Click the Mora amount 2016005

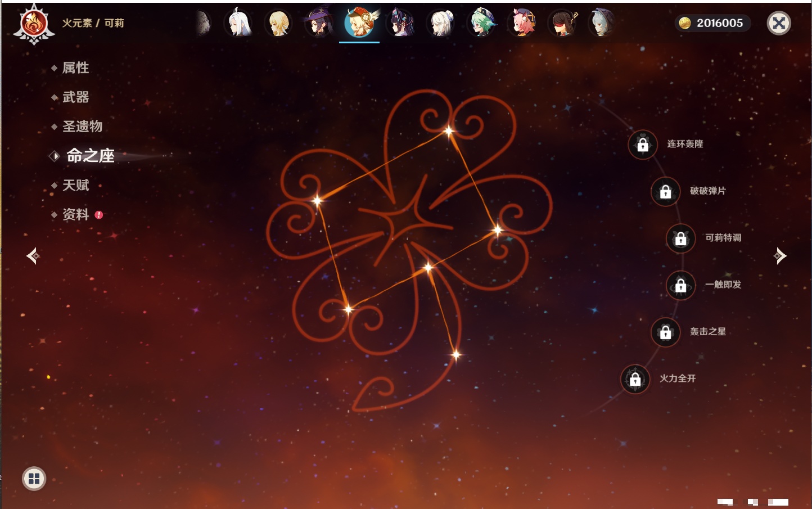coord(720,23)
